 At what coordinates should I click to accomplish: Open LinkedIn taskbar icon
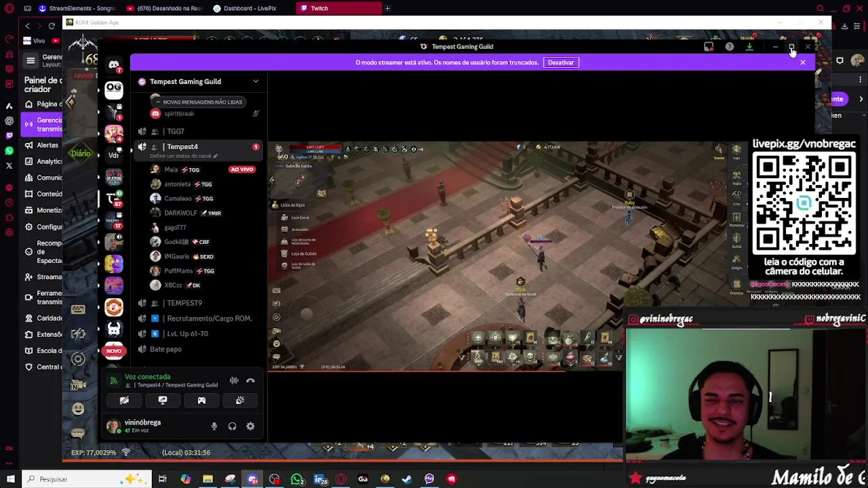tap(319, 479)
